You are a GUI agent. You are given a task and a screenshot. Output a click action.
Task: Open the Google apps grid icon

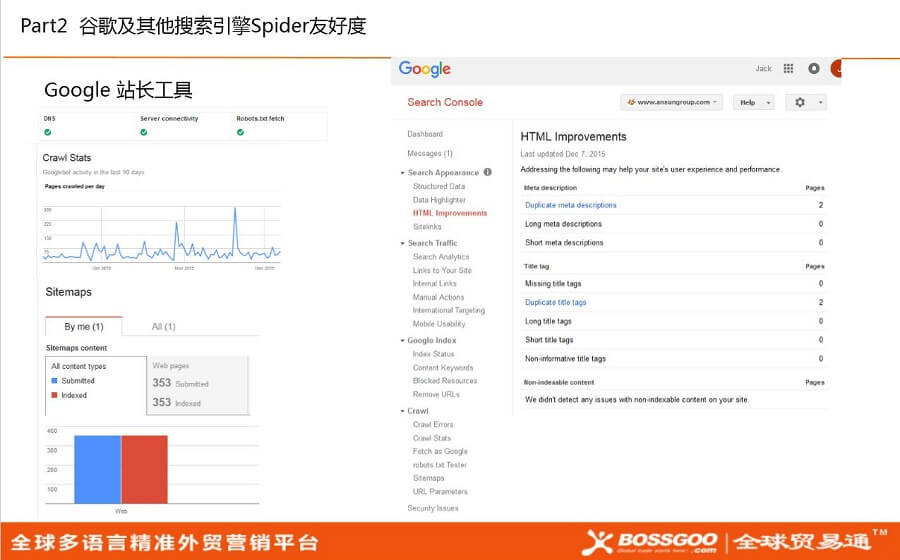coord(788,68)
